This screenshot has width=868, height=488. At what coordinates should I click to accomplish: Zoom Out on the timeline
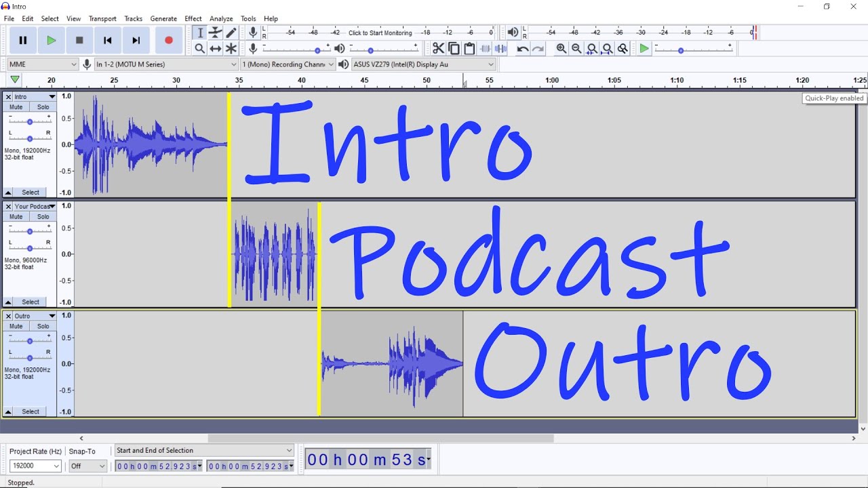(x=576, y=48)
